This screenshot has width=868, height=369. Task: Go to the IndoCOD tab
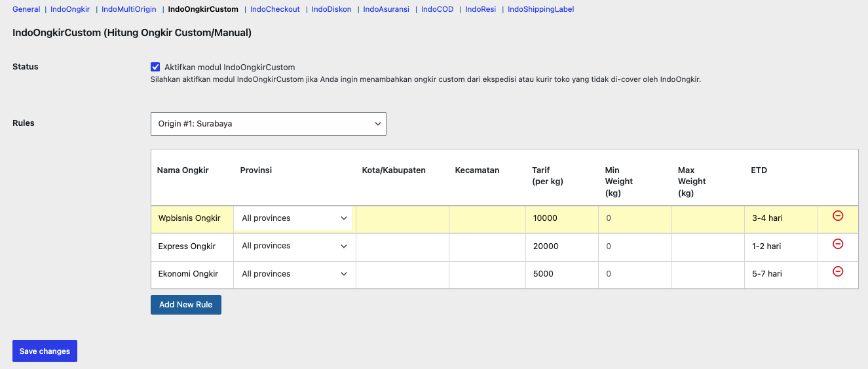click(438, 9)
